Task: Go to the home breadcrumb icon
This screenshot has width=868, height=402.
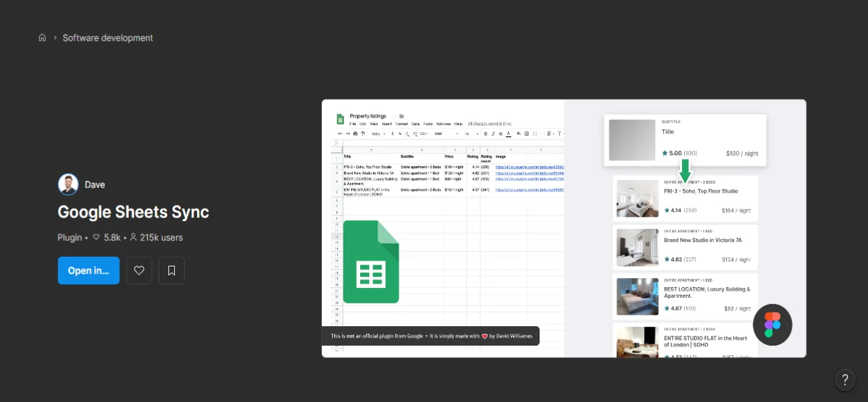Action: point(42,38)
